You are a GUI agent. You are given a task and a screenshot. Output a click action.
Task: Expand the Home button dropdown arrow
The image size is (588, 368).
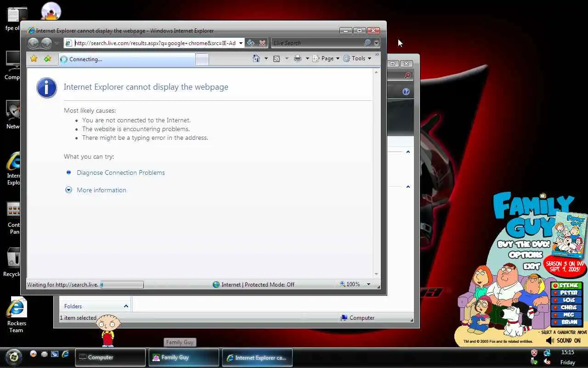pos(266,58)
